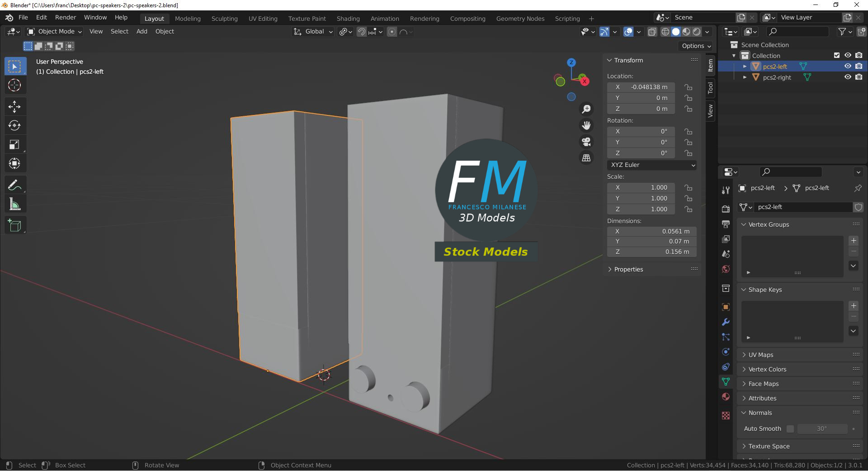Activate the Transform tool
The image size is (868, 471).
14,164
